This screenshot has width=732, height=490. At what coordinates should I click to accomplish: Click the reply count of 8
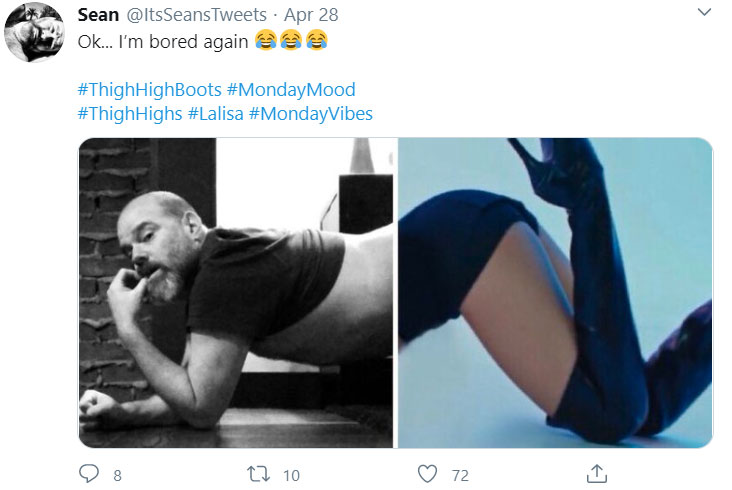pyautogui.click(x=117, y=475)
